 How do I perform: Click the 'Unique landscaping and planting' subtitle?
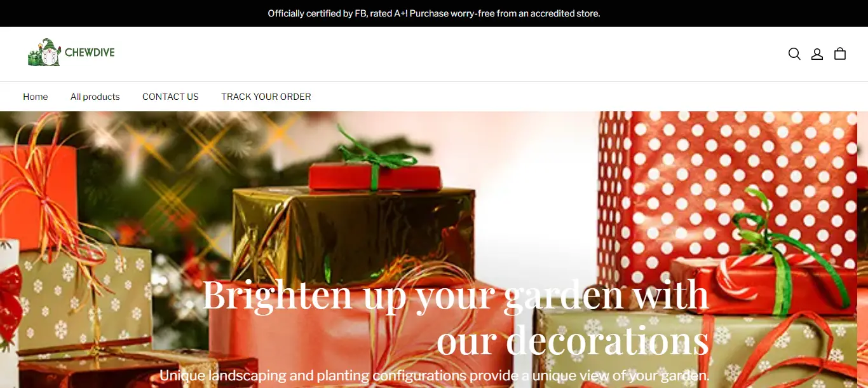click(434, 375)
